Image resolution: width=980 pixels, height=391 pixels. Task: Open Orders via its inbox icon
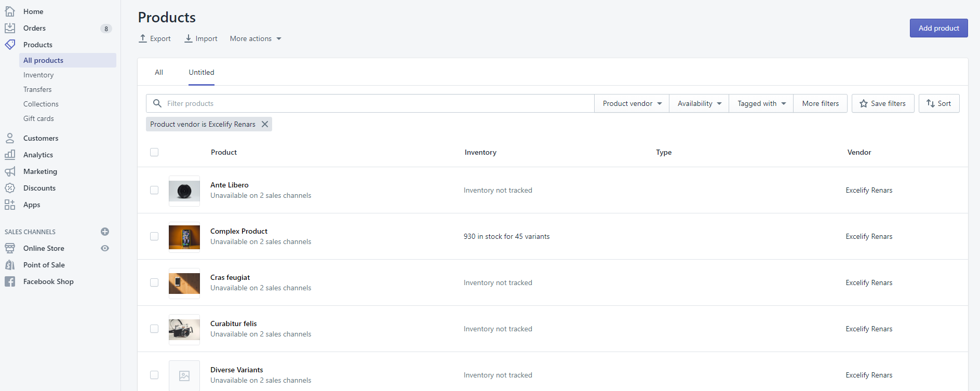10,28
